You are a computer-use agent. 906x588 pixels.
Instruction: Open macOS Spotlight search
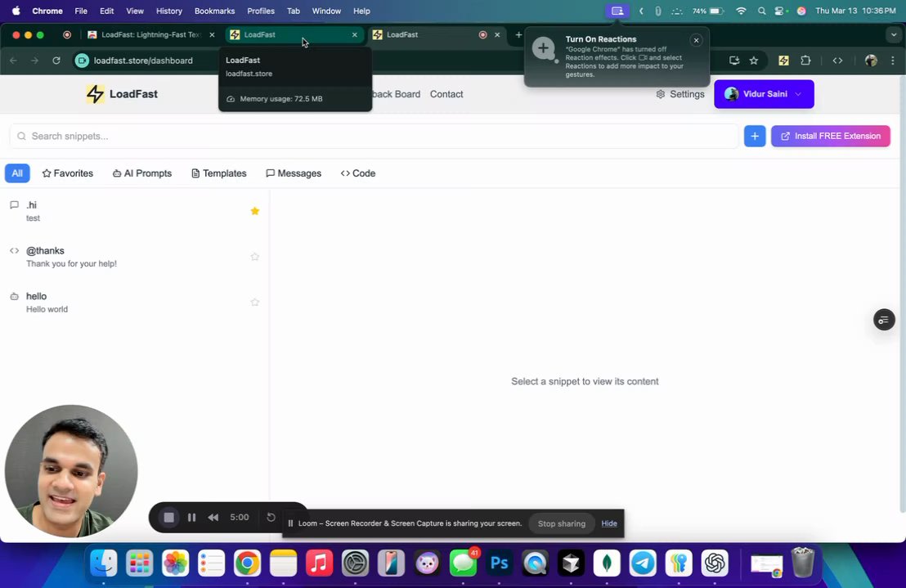(x=761, y=11)
